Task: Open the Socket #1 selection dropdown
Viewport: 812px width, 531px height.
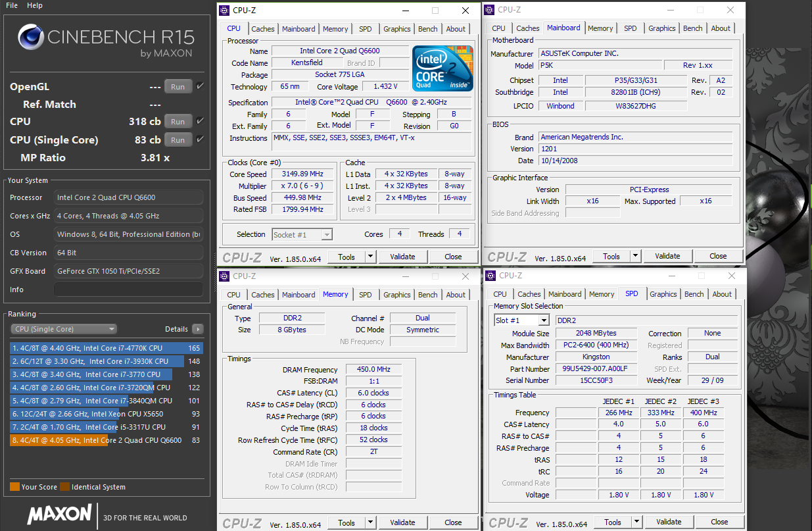Action: coord(302,234)
